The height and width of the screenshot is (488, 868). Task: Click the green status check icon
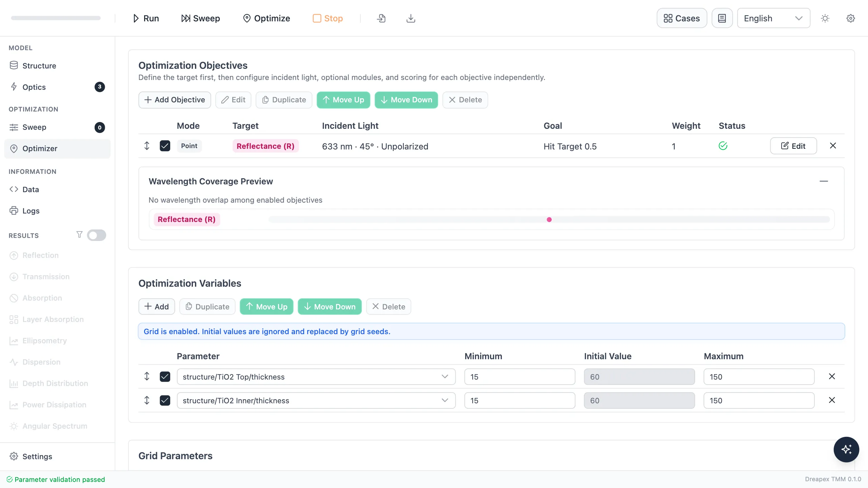click(723, 146)
